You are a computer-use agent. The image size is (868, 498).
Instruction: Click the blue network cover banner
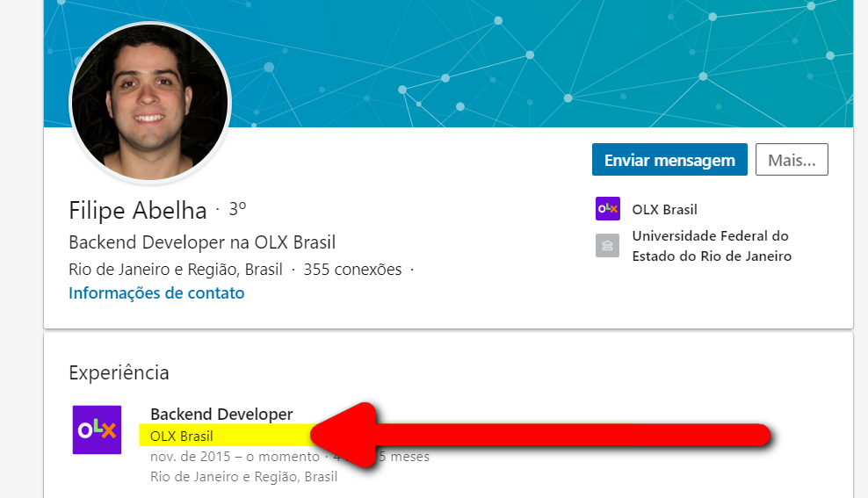click(x=545, y=61)
